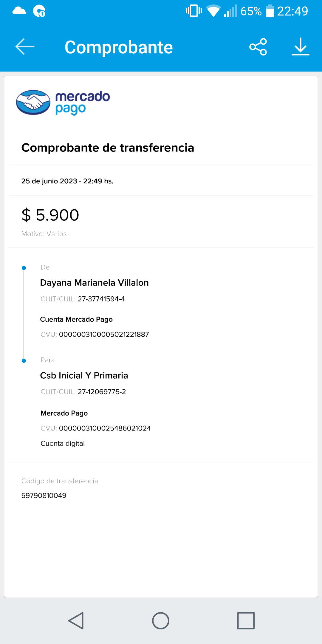Tap the sender CVU number
The height and width of the screenshot is (644, 322).
point(104,335)
